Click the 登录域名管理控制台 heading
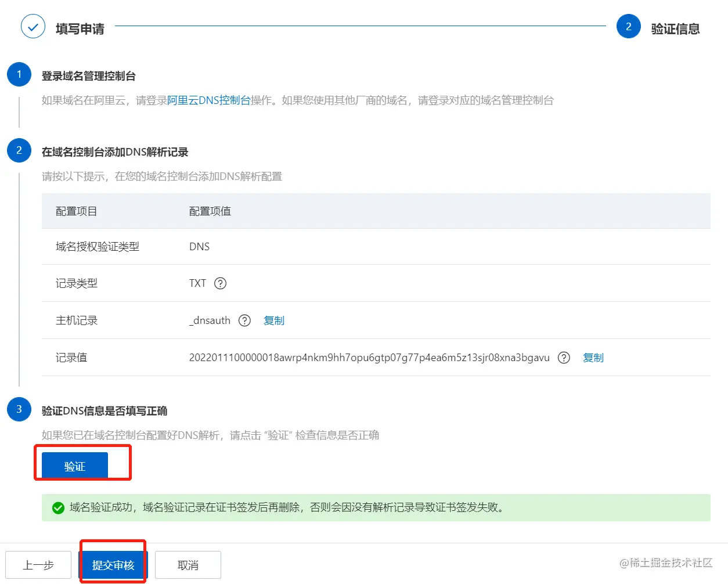The height and width of the screenshot is (584, 728). point(89,76)
